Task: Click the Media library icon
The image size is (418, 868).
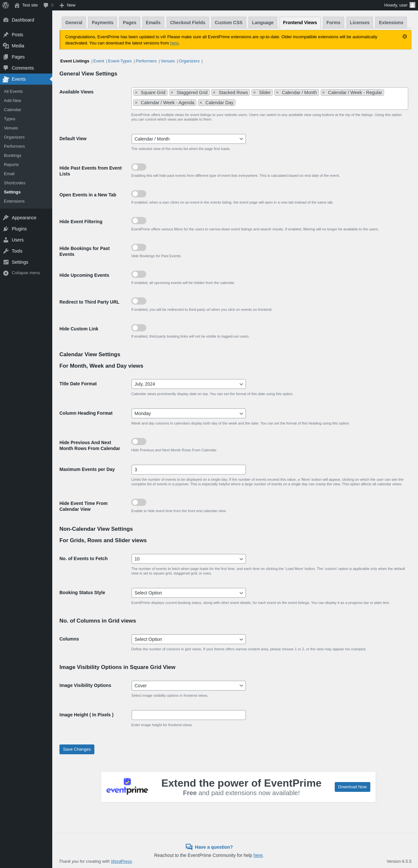Action: pyautogui.click(x=6, y=46)
